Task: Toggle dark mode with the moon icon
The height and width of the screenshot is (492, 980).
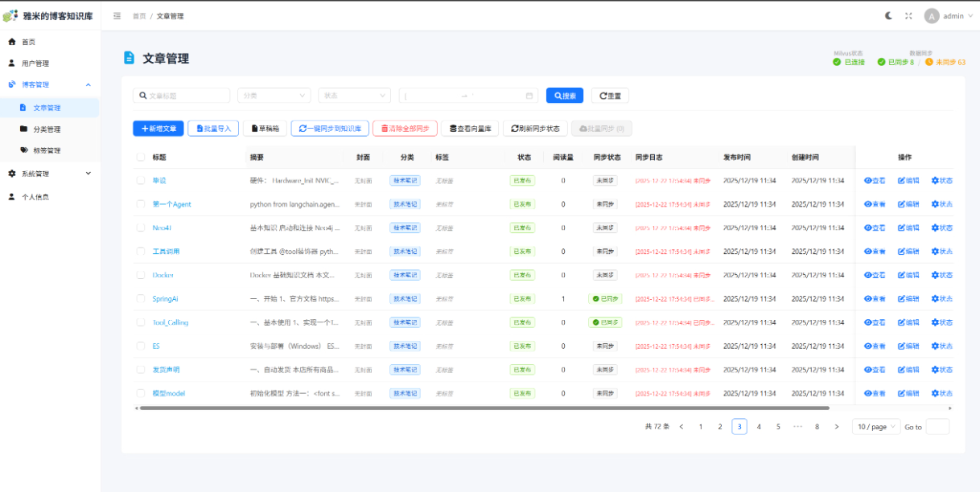Action: 888,16
